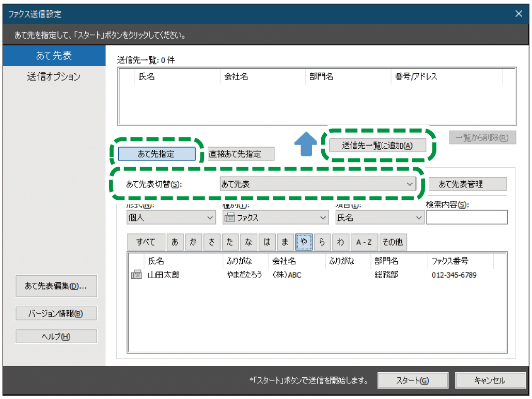The image size is (532, 399).
Task: Show バージョン情報
Action: point(56,313)
